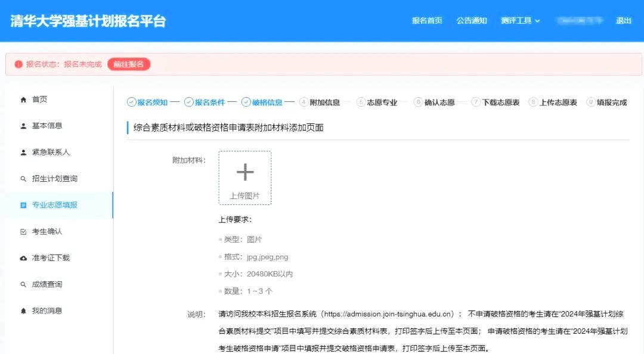Click the 清华大学强基计划报名平台 title
Screen dimensions: 644x354
pos(88,21)
